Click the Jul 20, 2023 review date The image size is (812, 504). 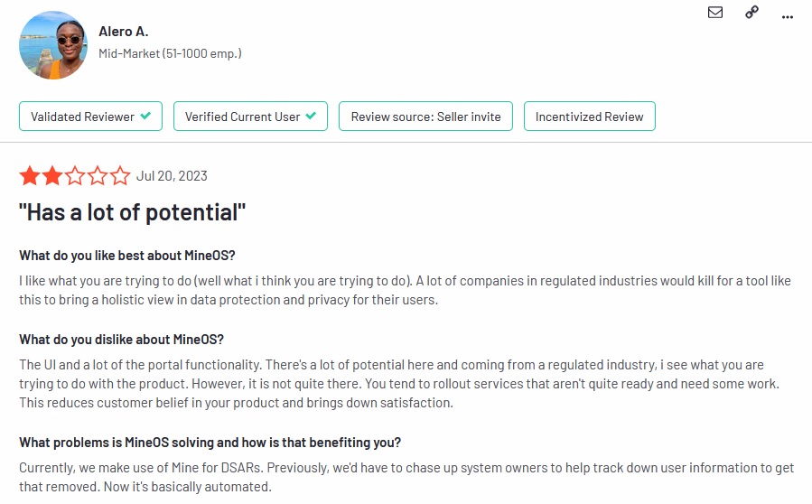pos(172,176)
